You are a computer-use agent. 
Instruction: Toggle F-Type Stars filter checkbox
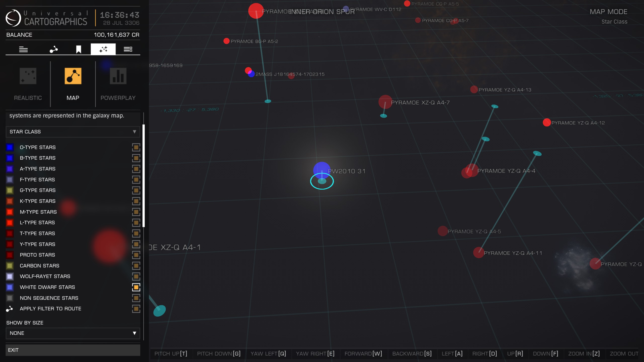(x=136, y=180)
